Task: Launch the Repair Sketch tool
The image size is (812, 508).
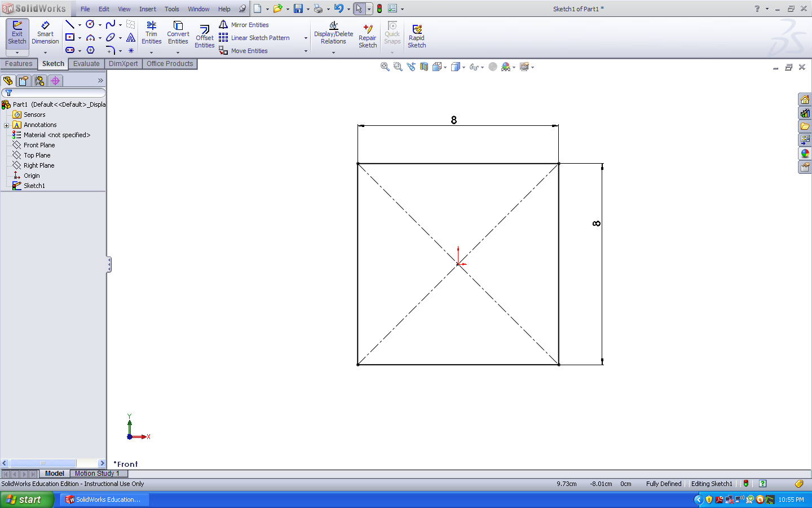Action: pyautogui.click(x=368, y=37)
